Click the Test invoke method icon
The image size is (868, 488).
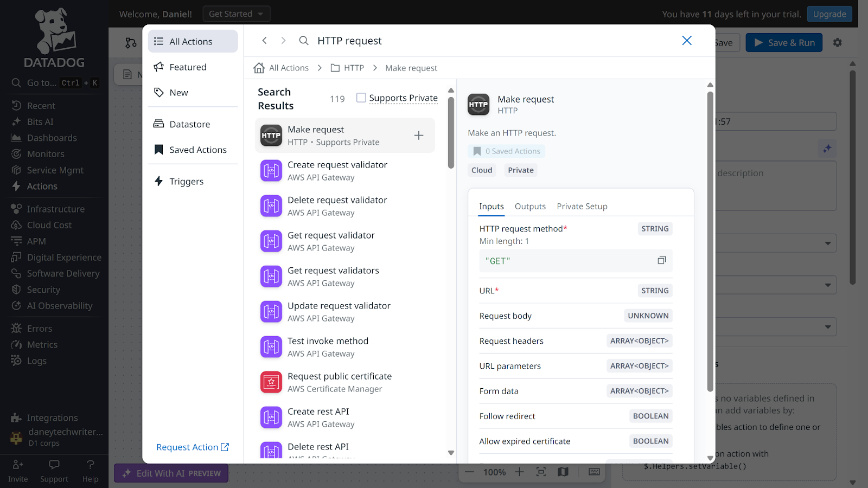click(x=271, y=347)
